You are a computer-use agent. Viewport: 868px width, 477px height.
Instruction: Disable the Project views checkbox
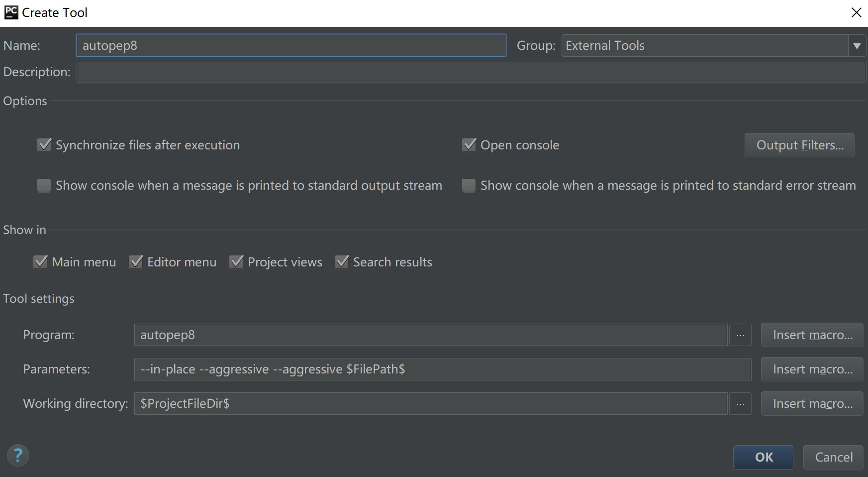236,262
